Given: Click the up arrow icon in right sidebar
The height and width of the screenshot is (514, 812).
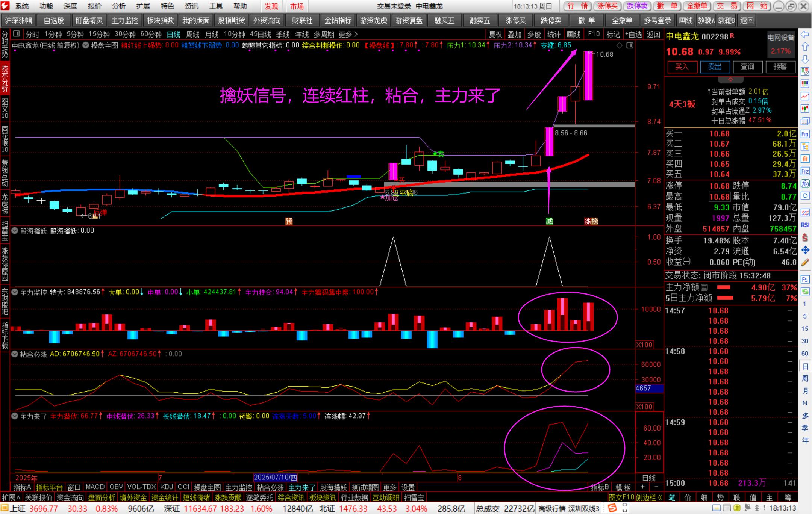Looking at the screenshot, I should coord(805,47).
